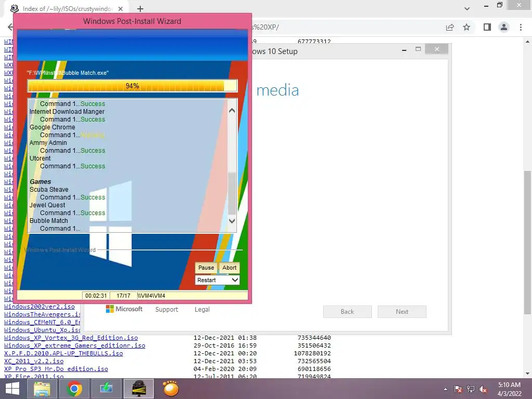The height and width of the screenshot is (399, 532).
Task: Select the Index of /~lily/ISOs tab
Action: (x=66, y=9)
